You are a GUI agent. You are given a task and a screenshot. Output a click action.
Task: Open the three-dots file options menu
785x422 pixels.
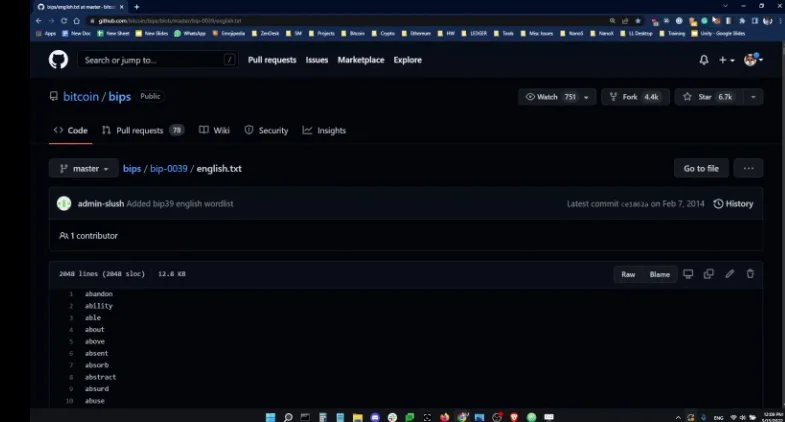pos(748,169)
